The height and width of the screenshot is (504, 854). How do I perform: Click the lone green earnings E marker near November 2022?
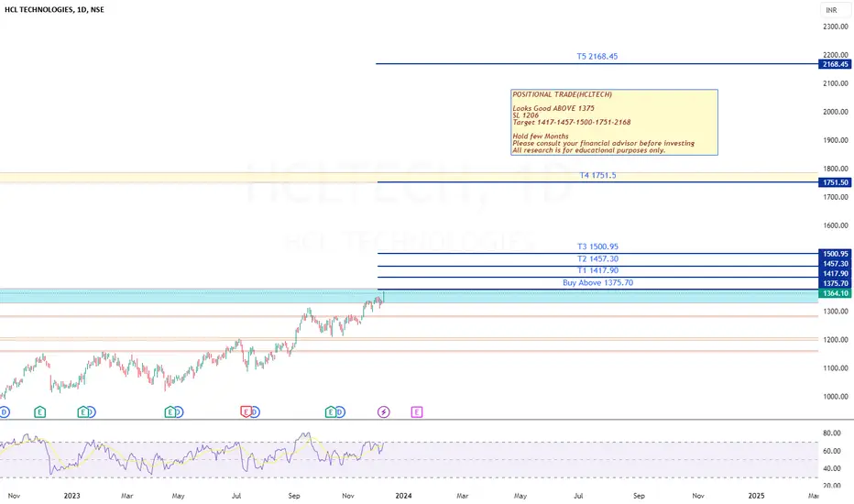[39, 412]
